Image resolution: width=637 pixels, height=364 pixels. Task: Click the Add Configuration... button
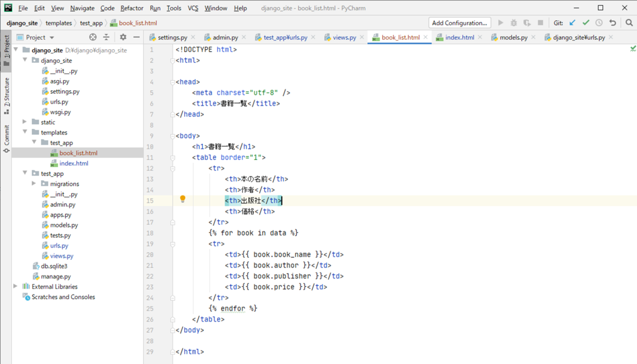(x=460, y=23)
